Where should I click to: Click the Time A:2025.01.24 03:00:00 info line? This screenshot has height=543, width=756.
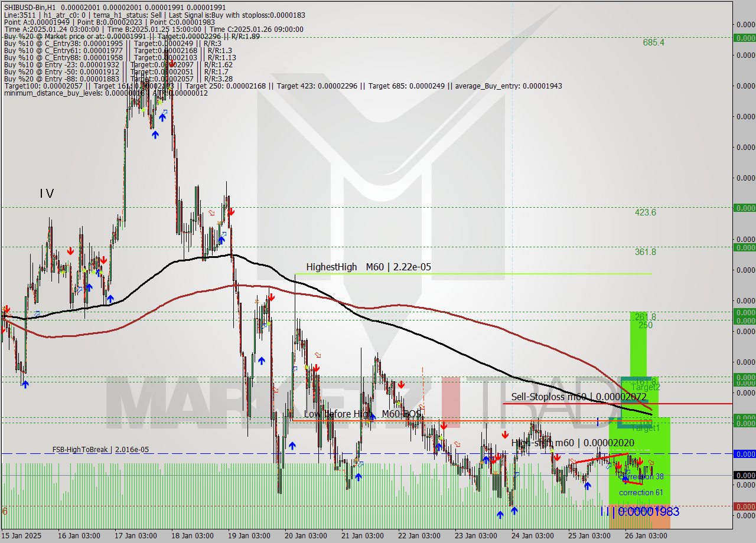(153, 29)
